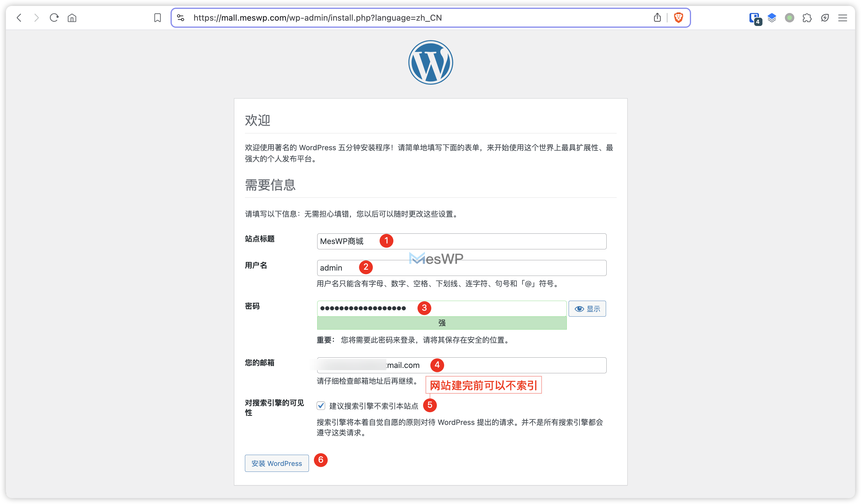Click 请填写以下信息 instruction line
The image size is (861, 504).
352,214
